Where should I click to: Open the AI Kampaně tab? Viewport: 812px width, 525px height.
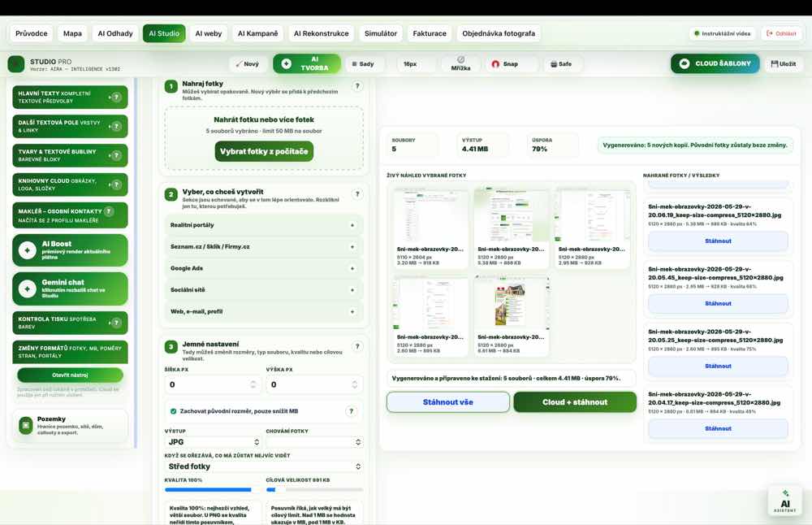257,33
